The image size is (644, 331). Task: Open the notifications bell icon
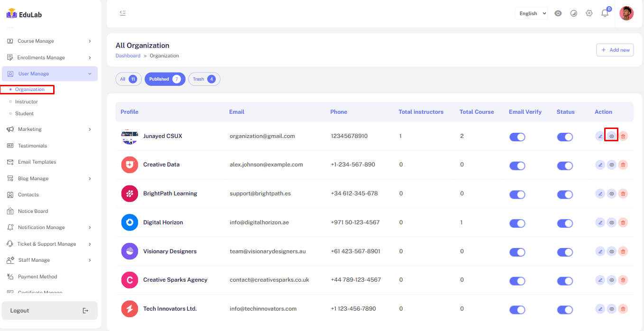point(605,13)
